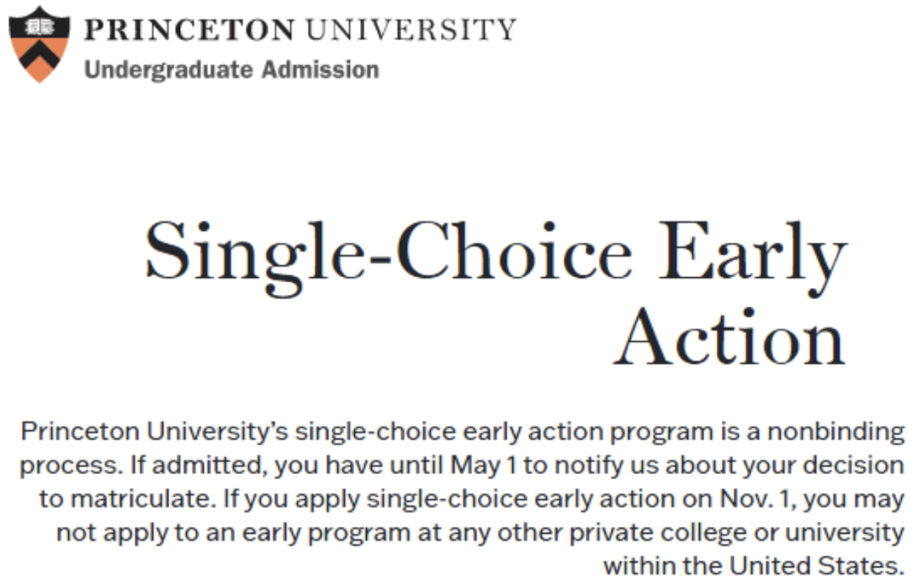Open the Undergraduate link in the header
Image resolution: width=913 pixels, height=588 pixels.
(x=168, y=70)
